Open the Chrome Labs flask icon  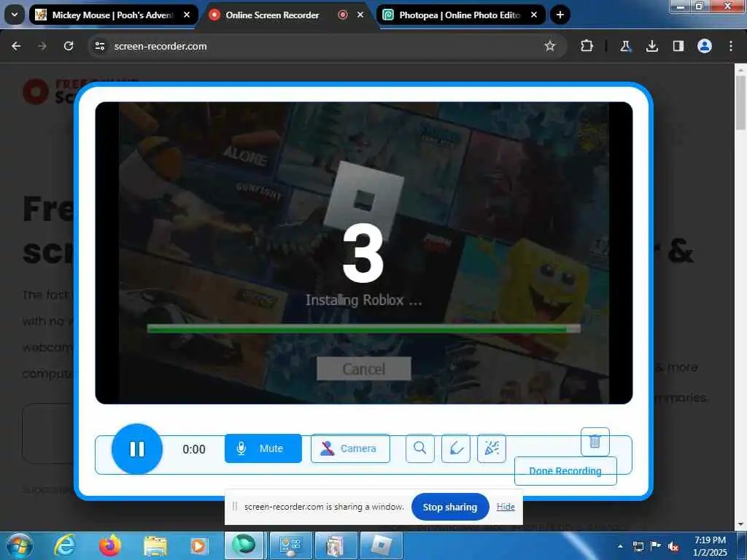(625, 46)
